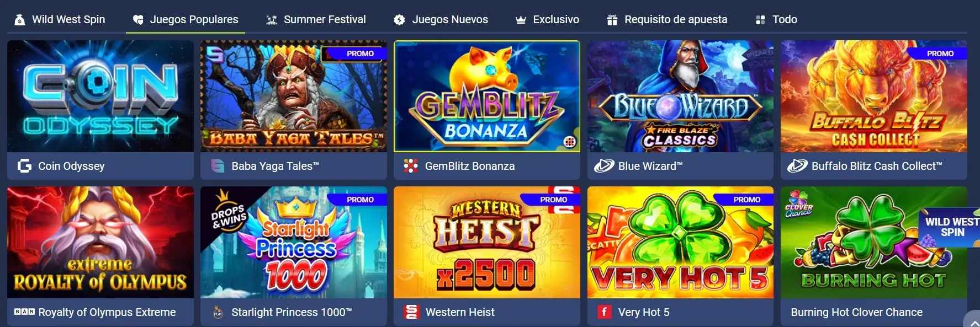
Task: Click the Very Hot 5 provider icon
Action: coord(604,312)
